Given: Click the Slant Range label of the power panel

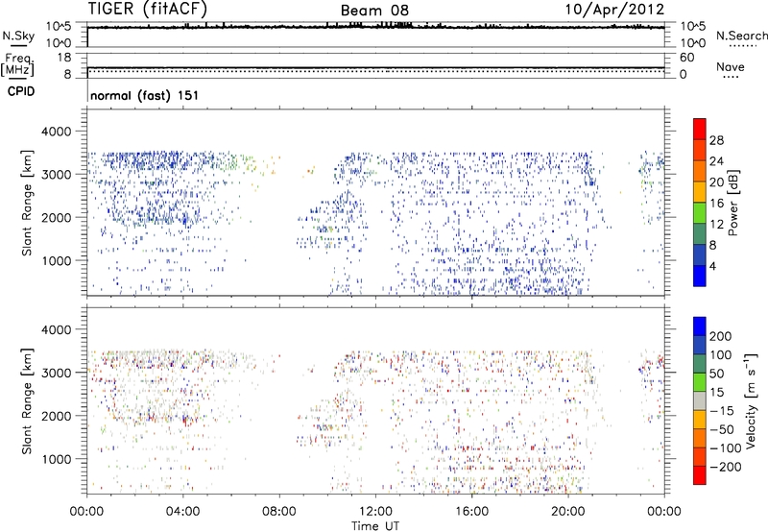Looking at the screenshot, I should (x=28, y=203).
